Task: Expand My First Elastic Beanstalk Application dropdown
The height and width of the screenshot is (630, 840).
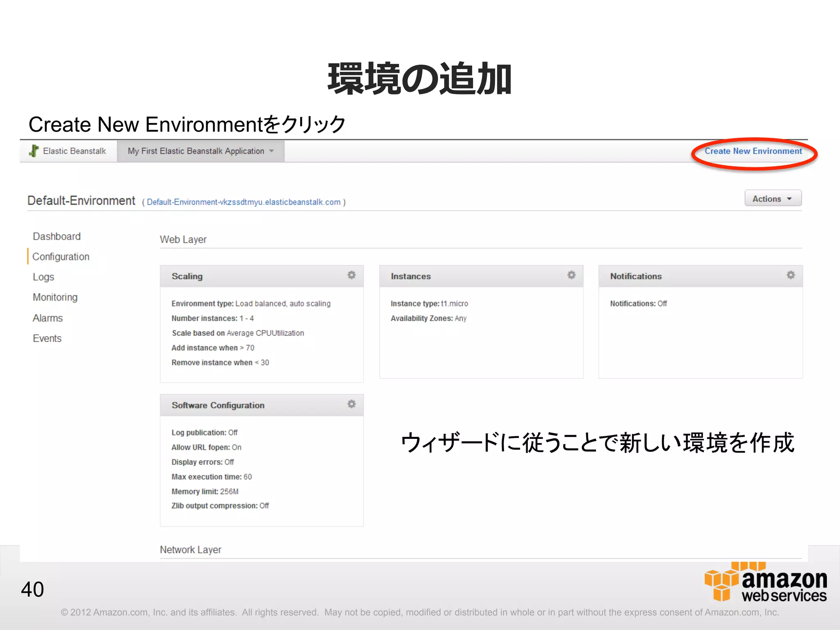Action: coord(201,151)
